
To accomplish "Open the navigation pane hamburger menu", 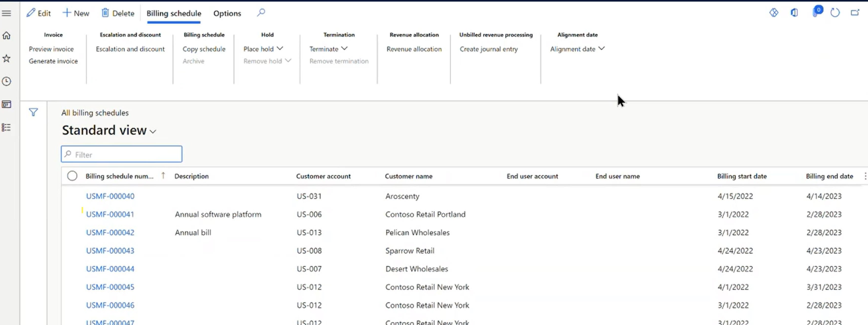I will [6, 13].
